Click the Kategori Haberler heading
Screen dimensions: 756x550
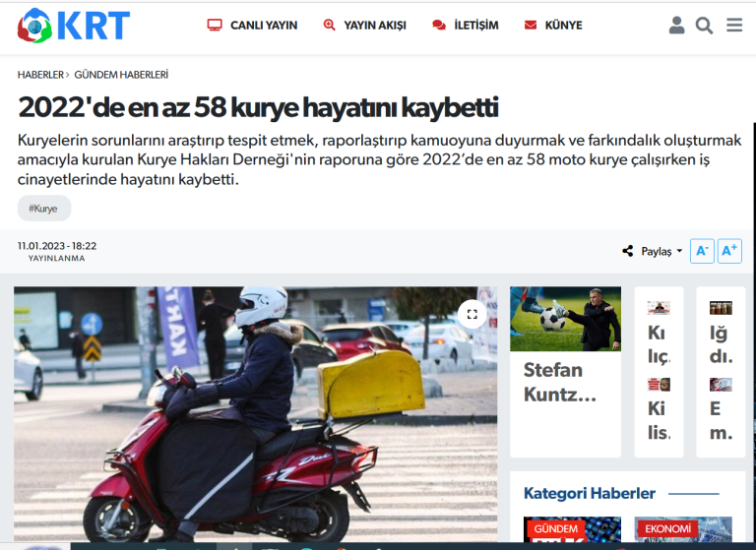point(590,493)
